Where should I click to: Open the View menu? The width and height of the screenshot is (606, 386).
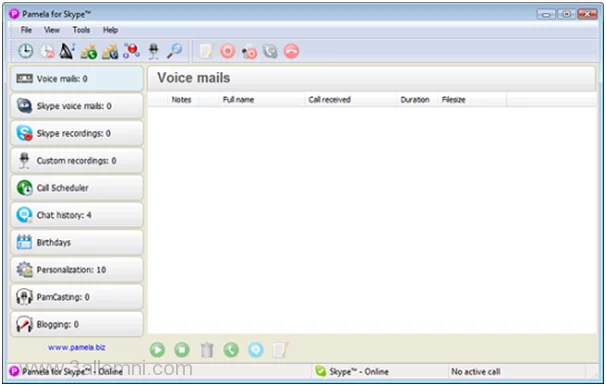pos(52,30)
